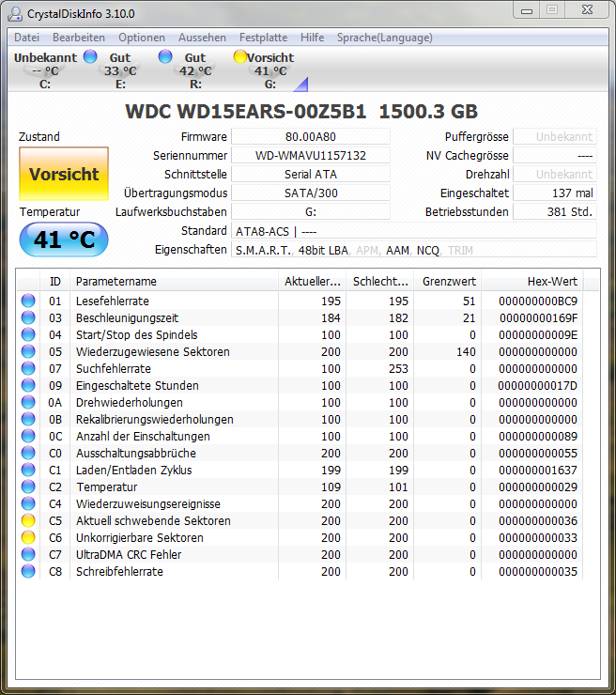Click the Schnittstelle field Serial ATA
Viewport: 616px width, 695px height.
311,174
